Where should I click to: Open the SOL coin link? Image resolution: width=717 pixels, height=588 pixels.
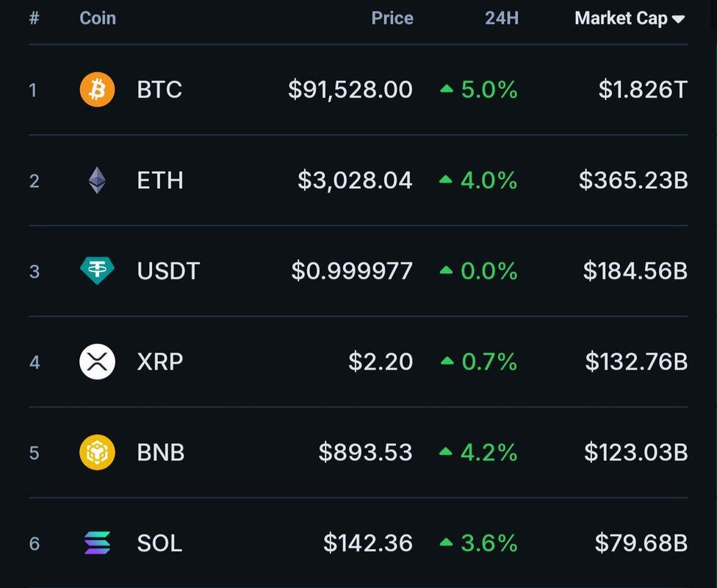[159, 543]
